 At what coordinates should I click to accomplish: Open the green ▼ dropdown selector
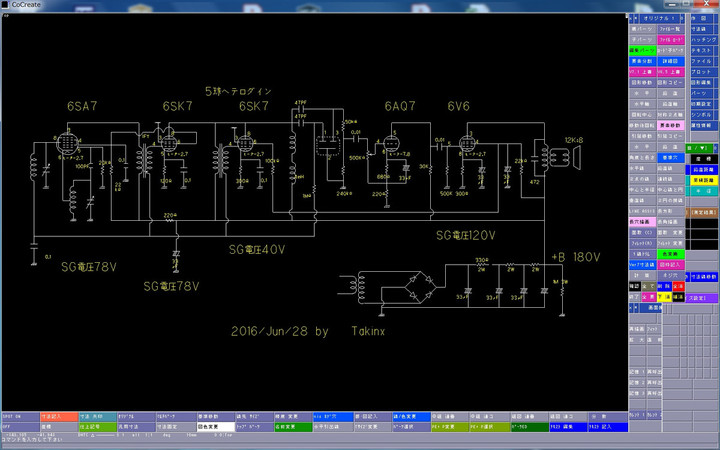click(700, 148)
